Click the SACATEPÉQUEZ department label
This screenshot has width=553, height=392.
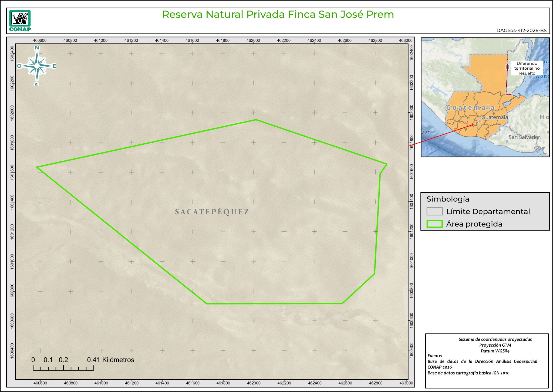point(212,212)
